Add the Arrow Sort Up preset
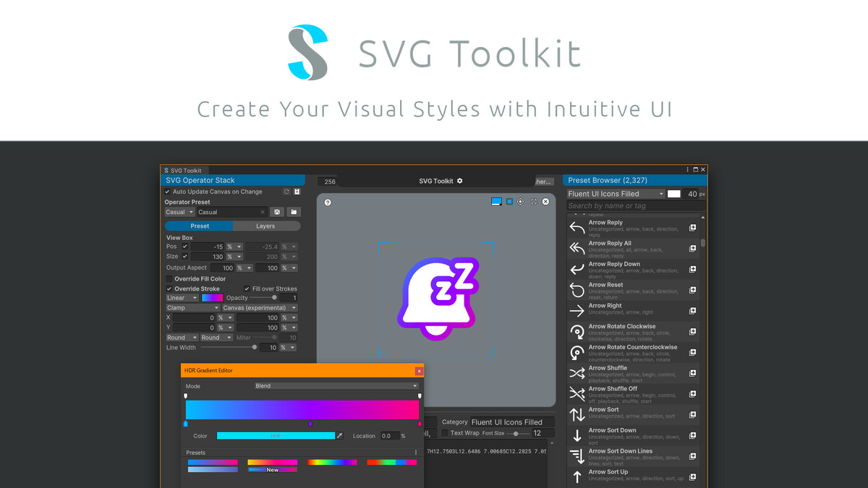 [692, 477]
